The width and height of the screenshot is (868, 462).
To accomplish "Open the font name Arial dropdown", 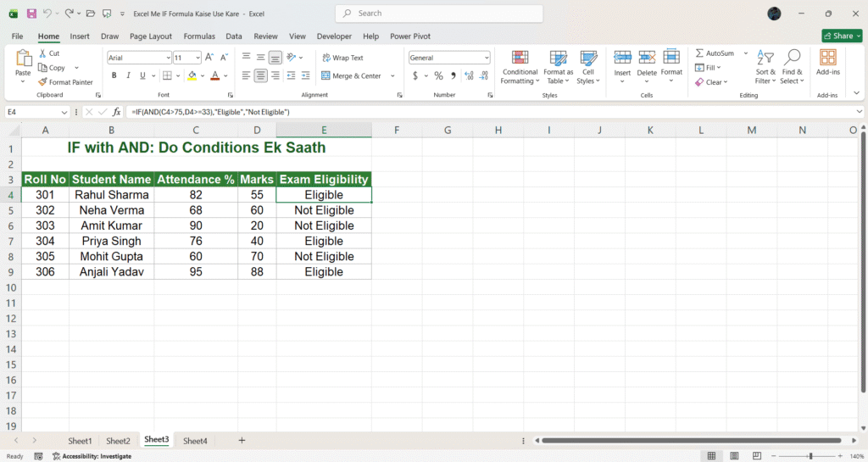I will 169,58.
